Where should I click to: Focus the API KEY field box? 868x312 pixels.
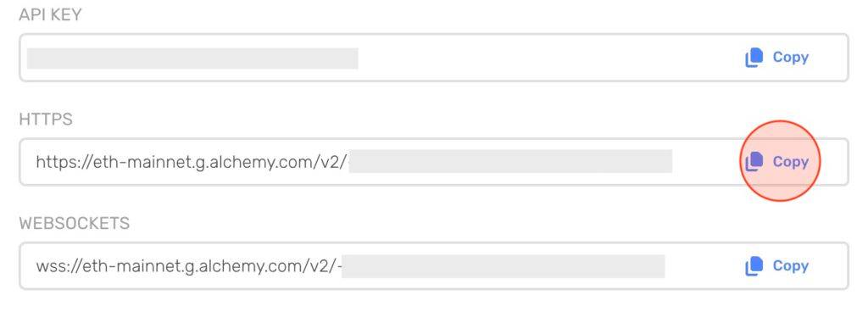[x=434, y=58]
